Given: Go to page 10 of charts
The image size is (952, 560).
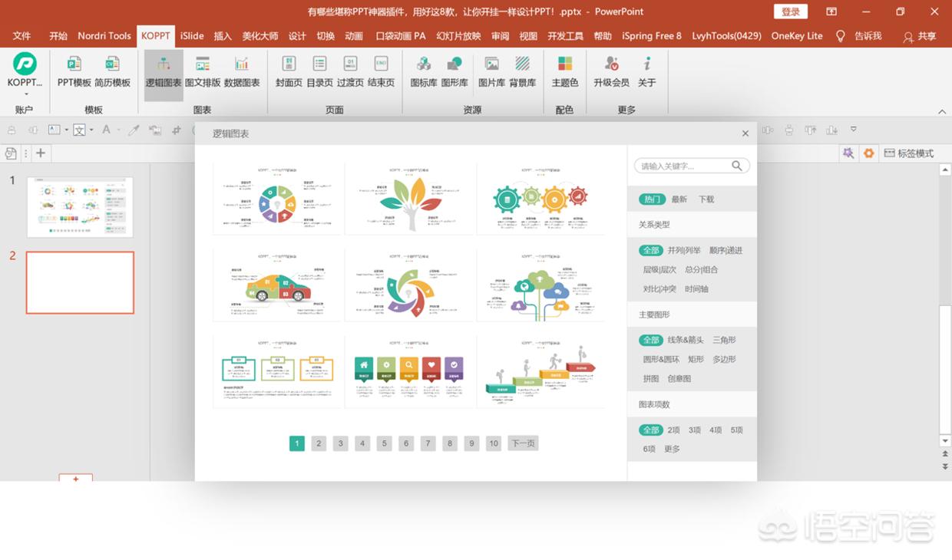Looking at the screenshot, I should 494,443.
